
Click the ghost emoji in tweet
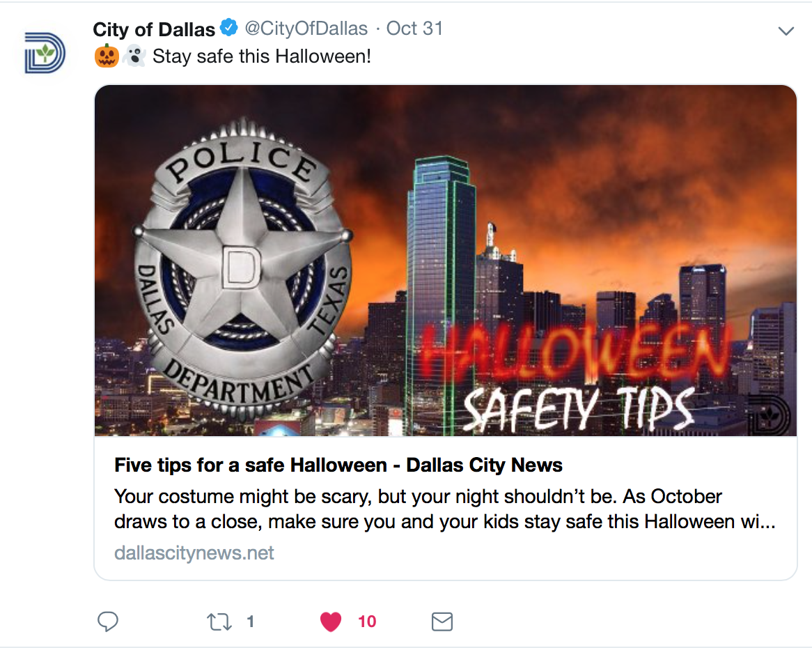(x=134, y=56)
